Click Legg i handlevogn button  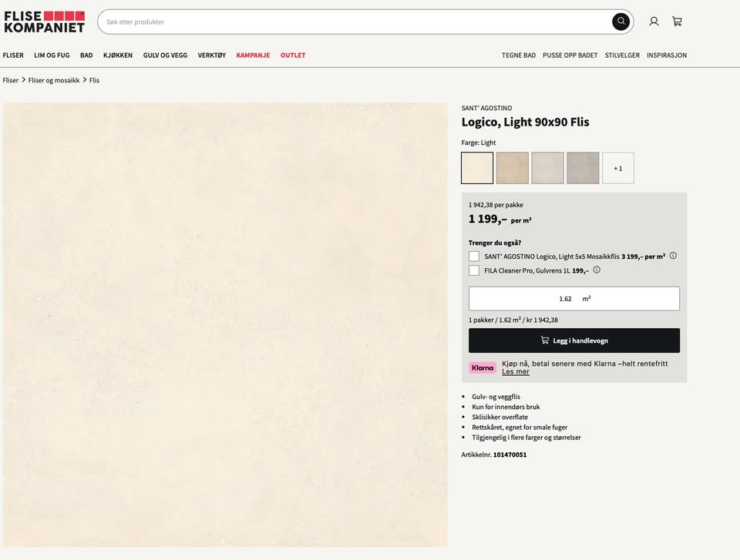573,340
